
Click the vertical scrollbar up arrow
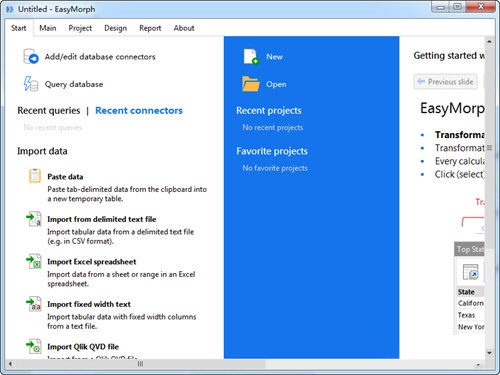point(489,42)
